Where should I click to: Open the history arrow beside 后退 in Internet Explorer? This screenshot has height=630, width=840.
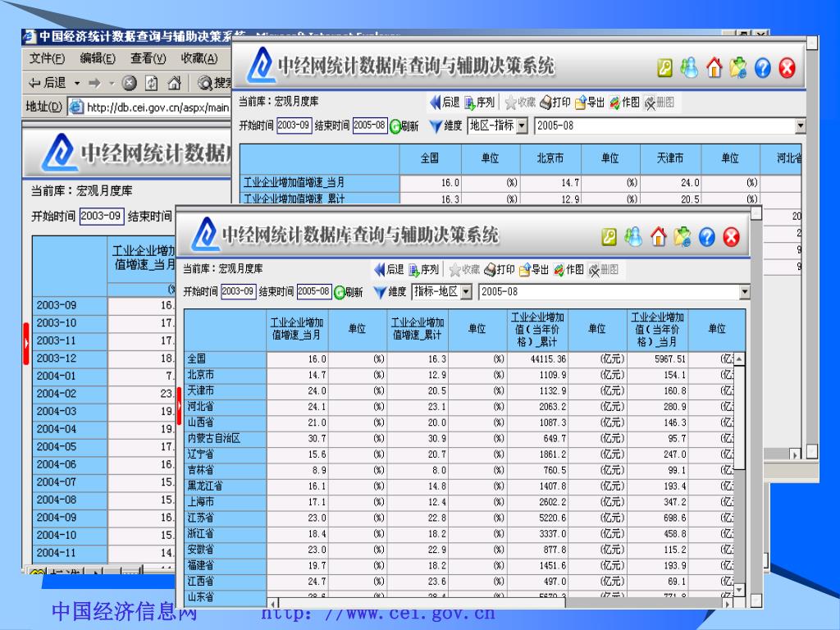78,83
